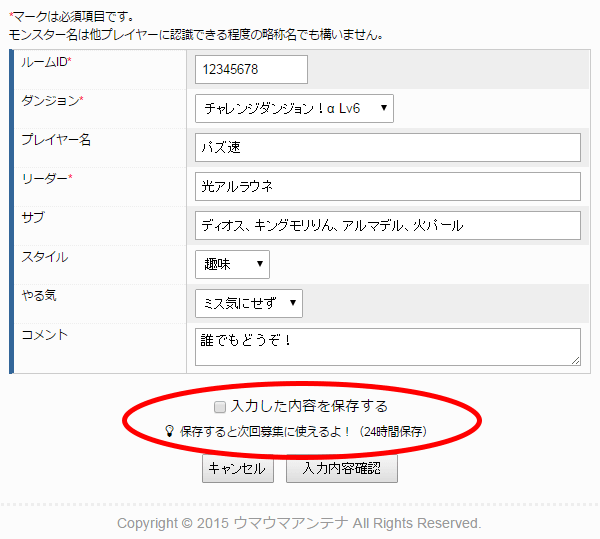
Task: Click the スタイル label text
Action: (45, 257)
